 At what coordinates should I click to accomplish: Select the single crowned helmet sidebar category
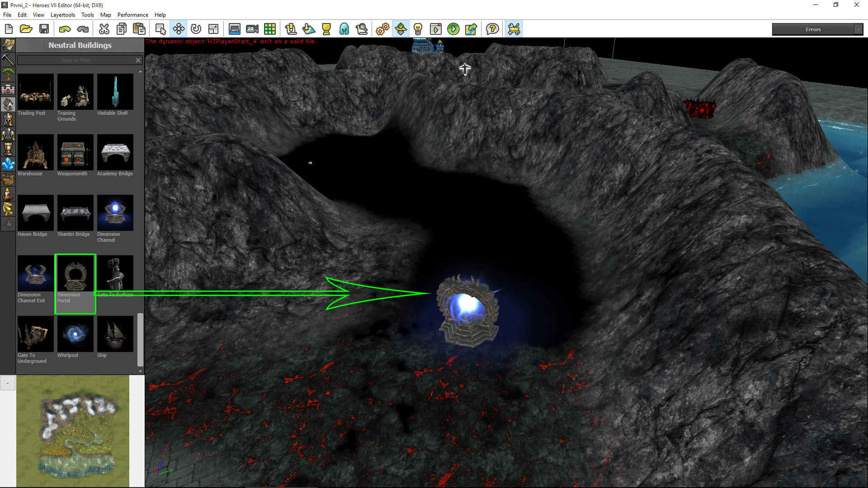(8, 119)
